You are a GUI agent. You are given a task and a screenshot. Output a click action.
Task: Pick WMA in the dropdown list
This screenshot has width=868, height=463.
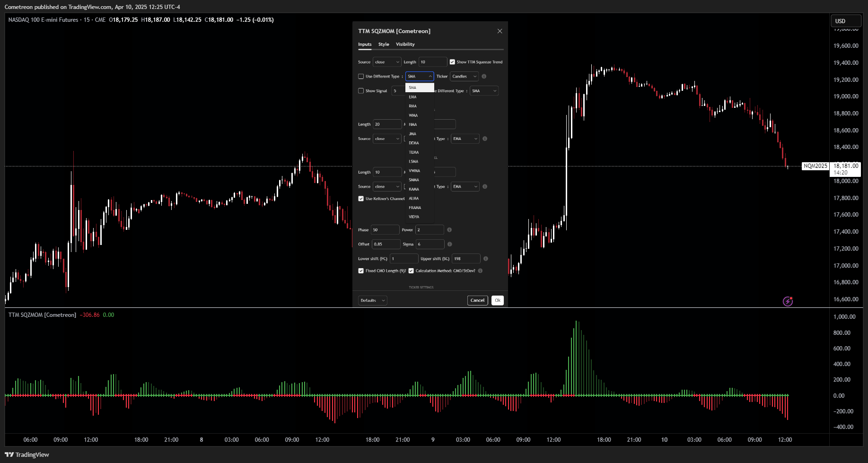pos(420,115)
